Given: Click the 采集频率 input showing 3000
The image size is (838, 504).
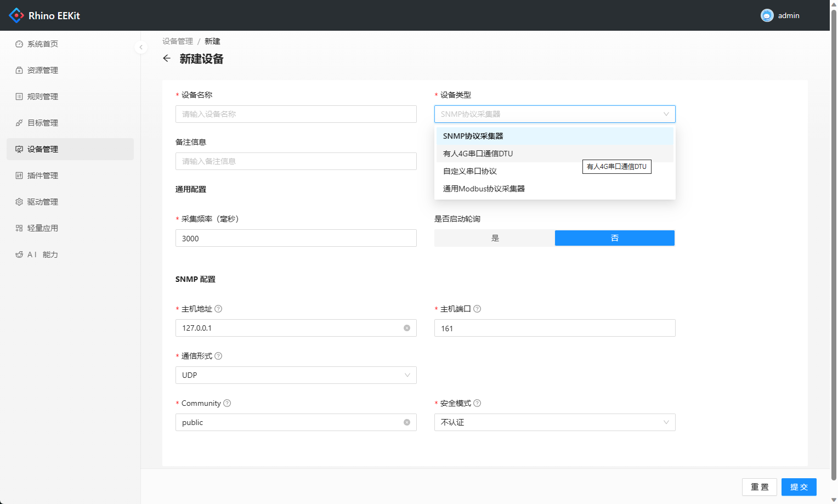Looking at the screenshot, I should click(296, 238).
